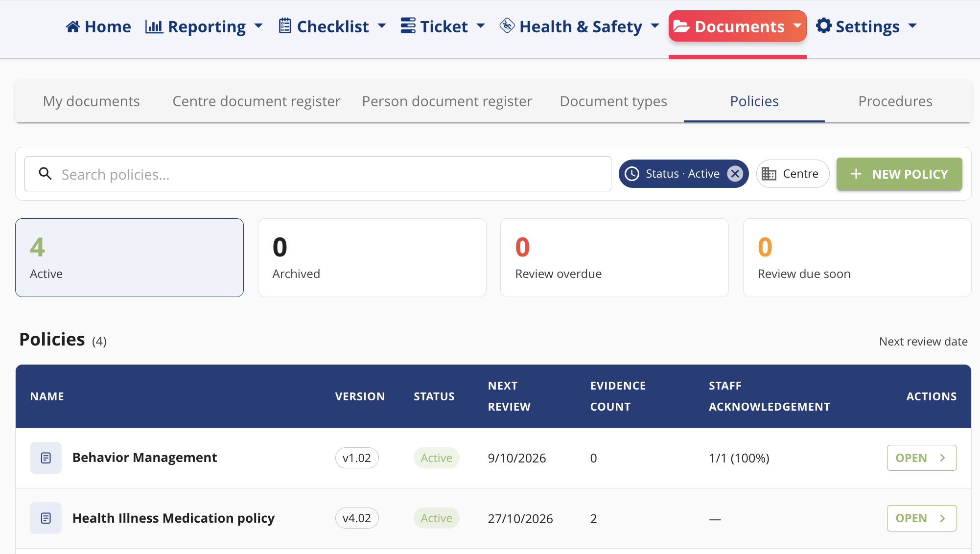Viewport: 980px width, 554px height.
Task: Expand the Ticket dropdown arrow
Action: [x=481, y=25]
